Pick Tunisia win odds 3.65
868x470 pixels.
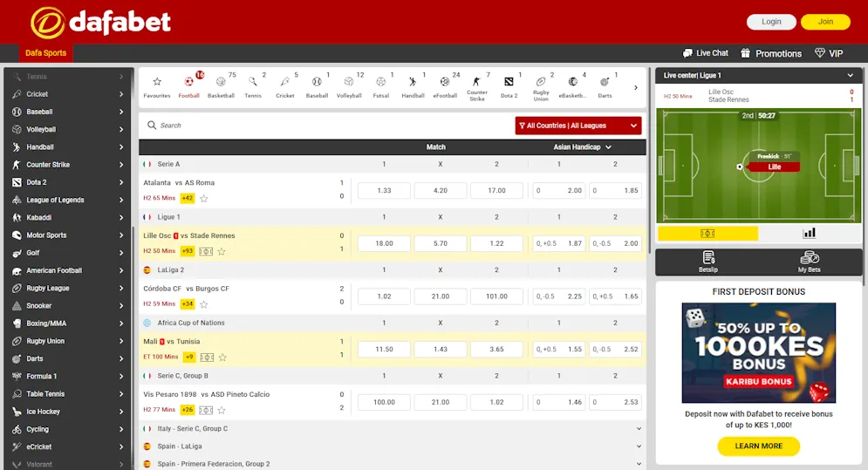click(496, 350)
